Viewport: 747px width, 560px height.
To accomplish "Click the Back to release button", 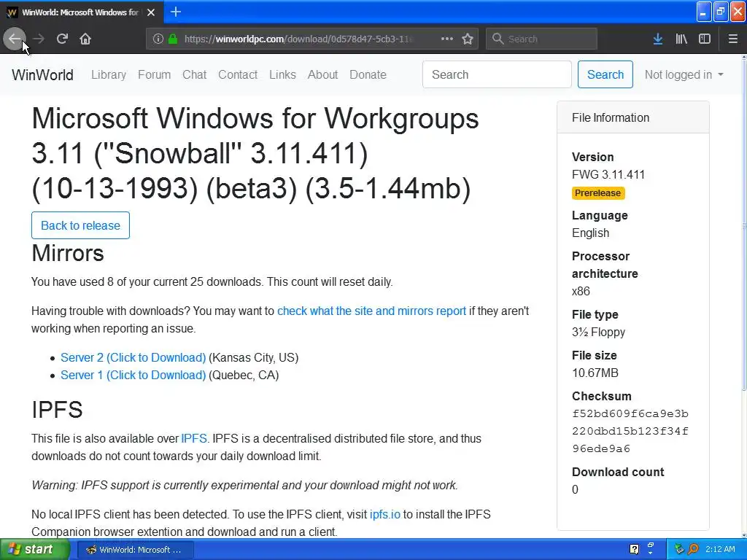I will (80, 225).
